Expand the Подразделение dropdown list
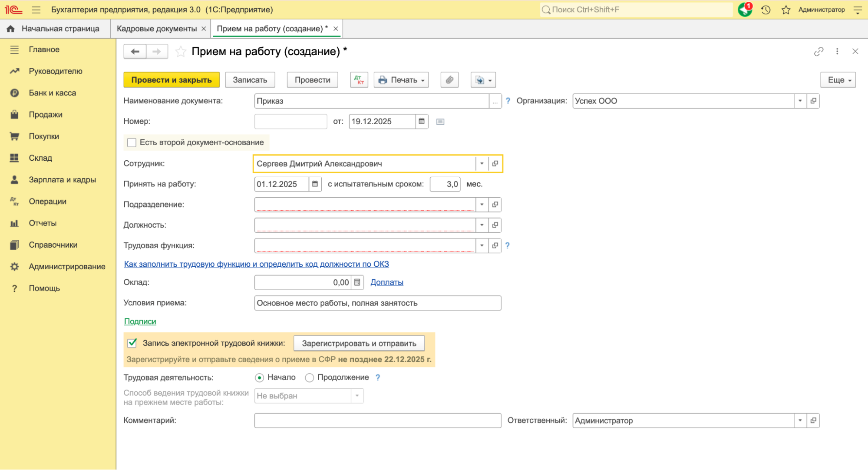Viewport: 868px width, 470px height. point(482,205)
